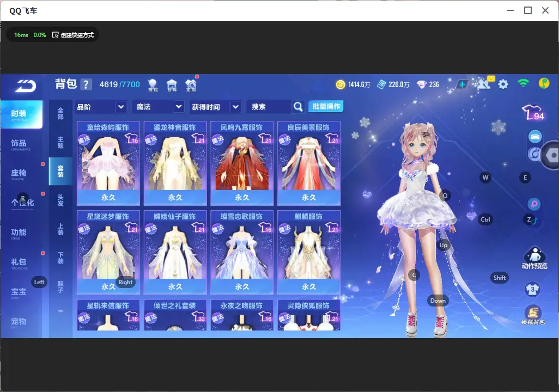Click the 4619/7700 backpack capacity text
This screenshot has height=392, width=559.
click(119, 84)
